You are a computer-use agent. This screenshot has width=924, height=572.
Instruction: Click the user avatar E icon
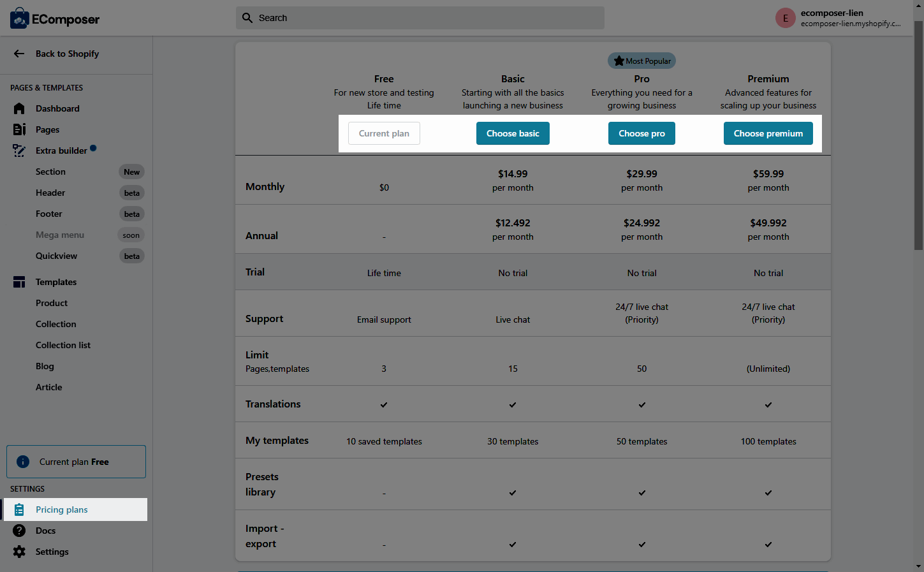click(x=785, y=18)
